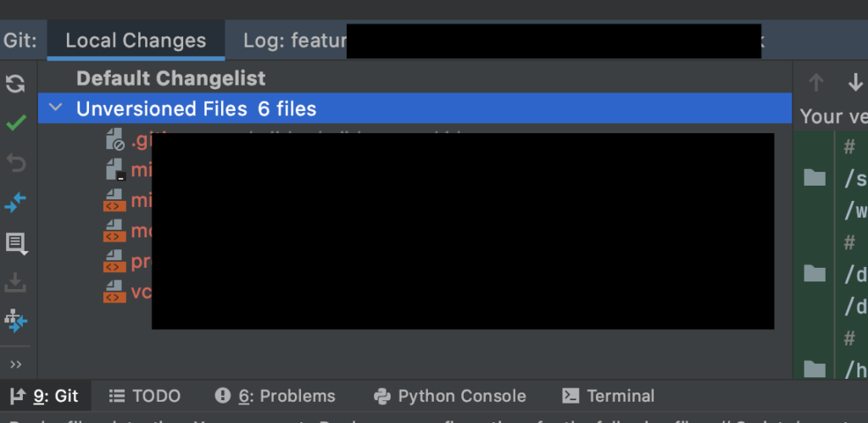Click the green Commit checkmark icon
The width and height of the screenshot is (868, 423).
15,123
